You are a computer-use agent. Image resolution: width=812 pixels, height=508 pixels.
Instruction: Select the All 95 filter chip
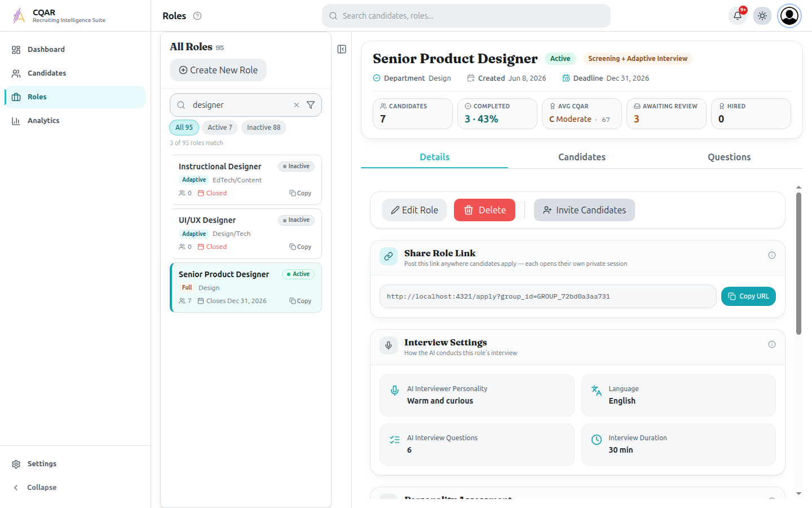click(184, 128)
